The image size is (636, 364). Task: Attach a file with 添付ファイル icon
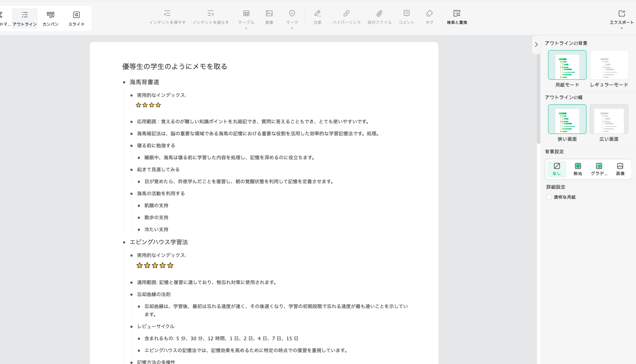click(x=379, y=13)
